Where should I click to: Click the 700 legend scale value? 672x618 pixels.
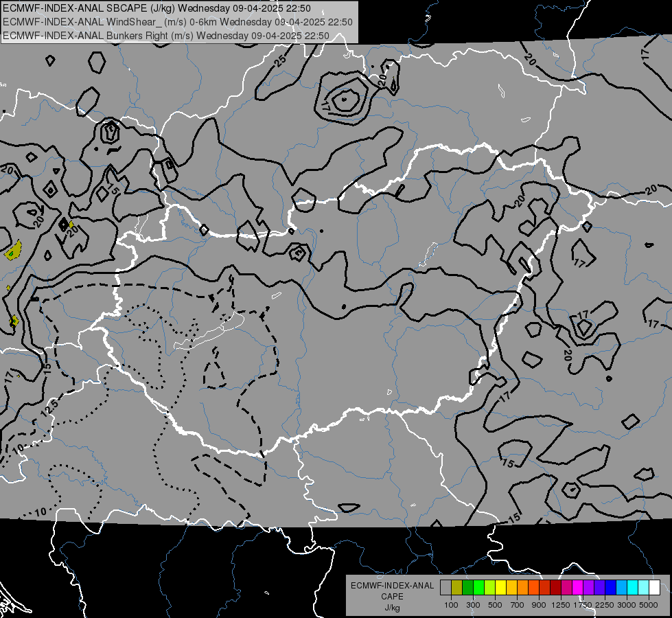coord(518,605)
